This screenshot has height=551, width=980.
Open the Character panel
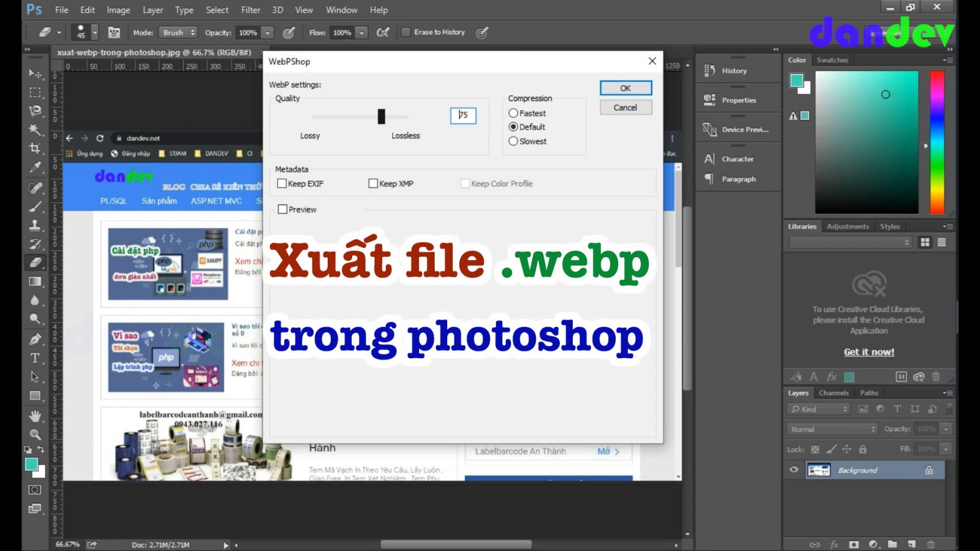coord(737,159)
